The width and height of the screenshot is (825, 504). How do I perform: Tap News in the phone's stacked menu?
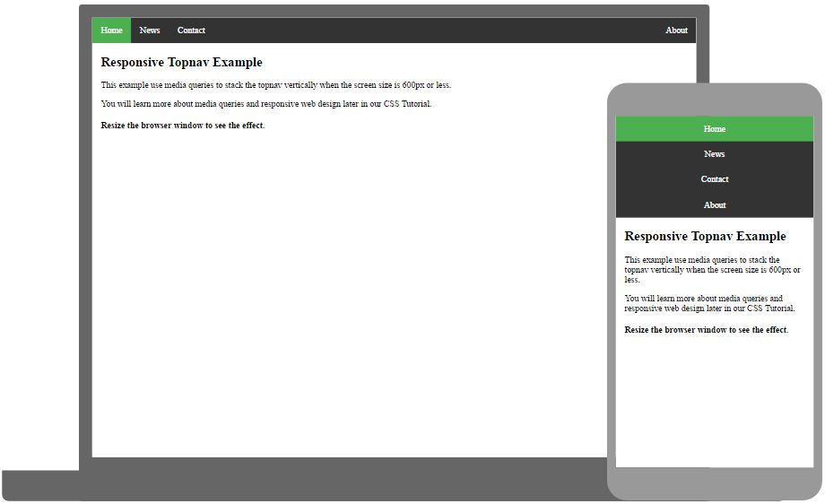[714, 154]
